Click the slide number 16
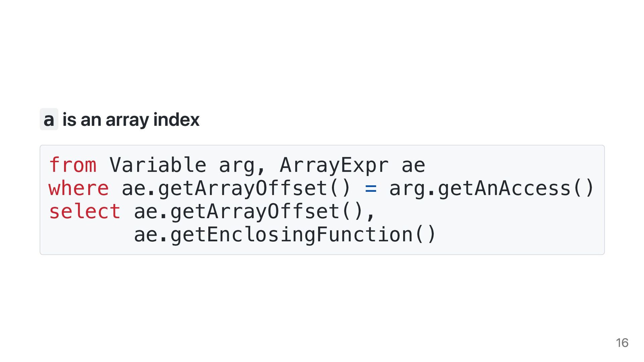644x362 pixels. 622,343
